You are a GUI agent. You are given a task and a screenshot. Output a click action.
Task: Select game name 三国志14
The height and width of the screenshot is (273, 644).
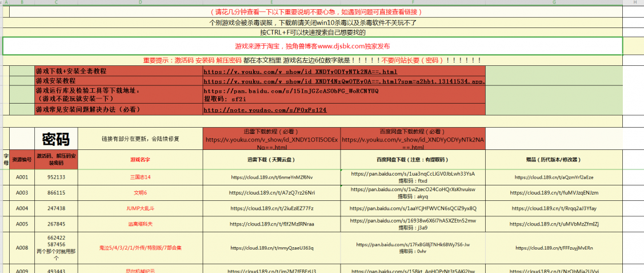pos(140,177)
